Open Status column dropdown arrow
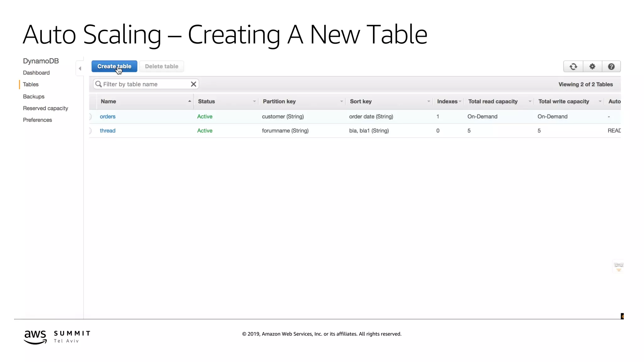Viewport: 644px width, 362px height. (254, 101)
